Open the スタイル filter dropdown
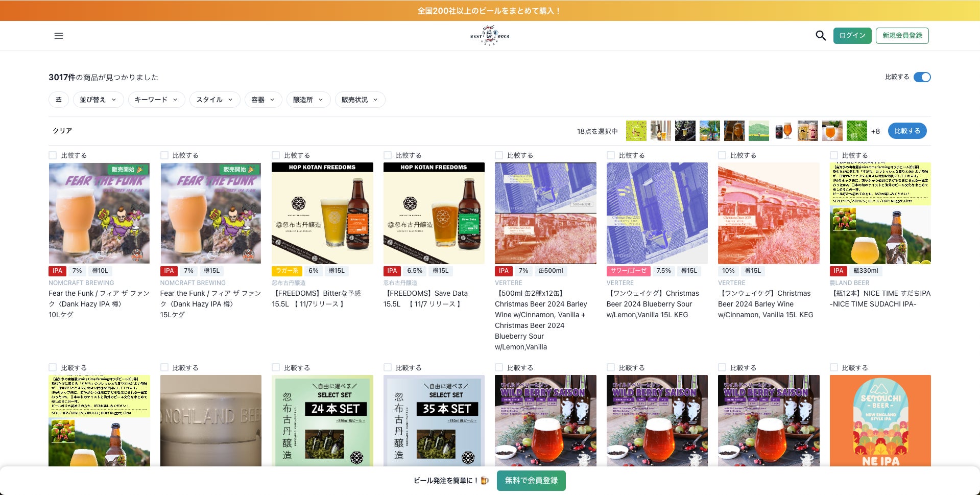The width and height of the screenshot is (980, 495). click(x=214, y=100)
